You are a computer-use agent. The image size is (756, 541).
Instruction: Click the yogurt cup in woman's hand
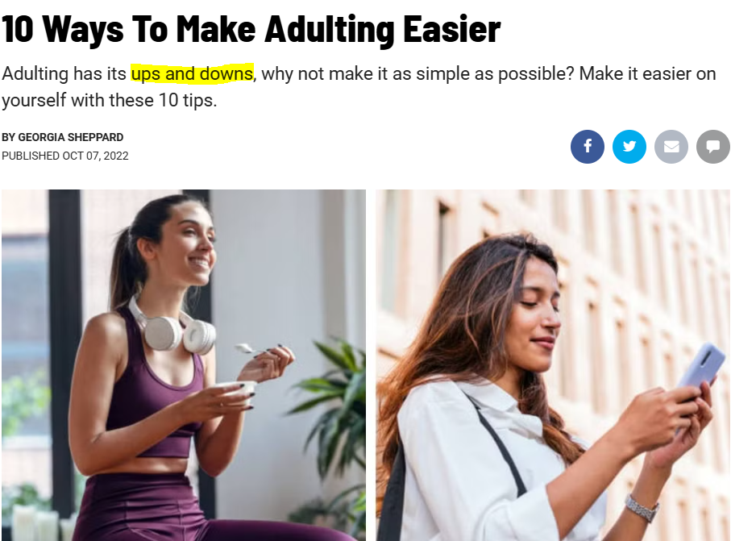tap(237, 389)
